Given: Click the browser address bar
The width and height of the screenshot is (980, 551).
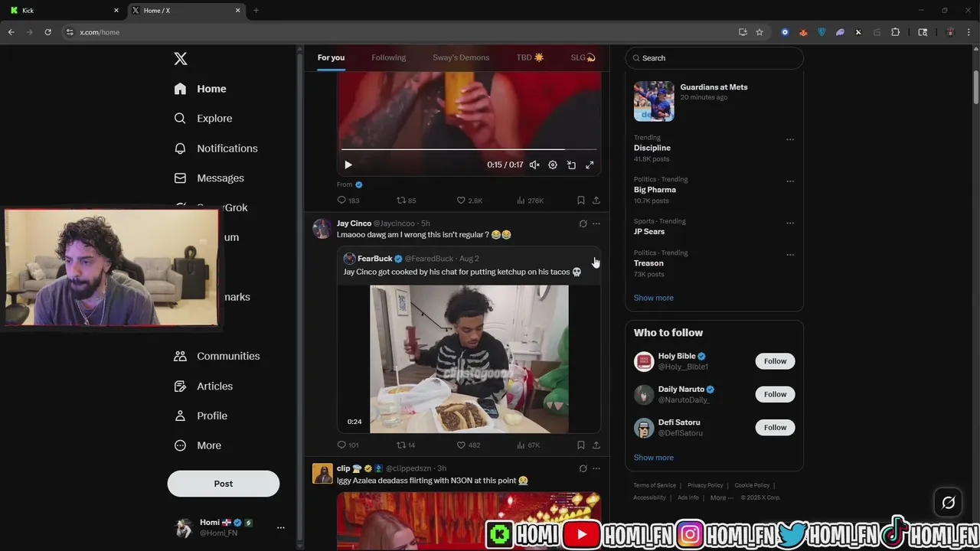Looking at the screenshot, I should (x=398, y=32).
